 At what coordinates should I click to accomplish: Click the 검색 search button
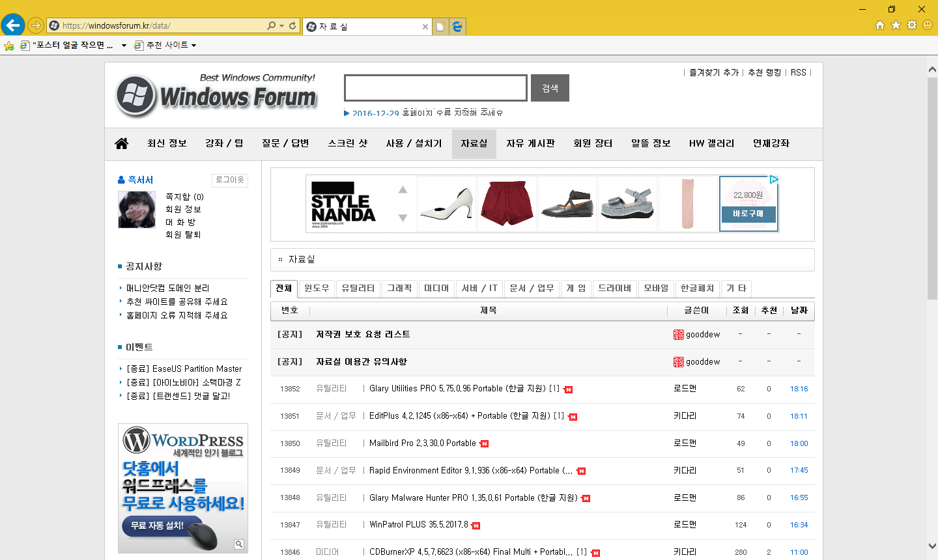(x=550, y=88)
